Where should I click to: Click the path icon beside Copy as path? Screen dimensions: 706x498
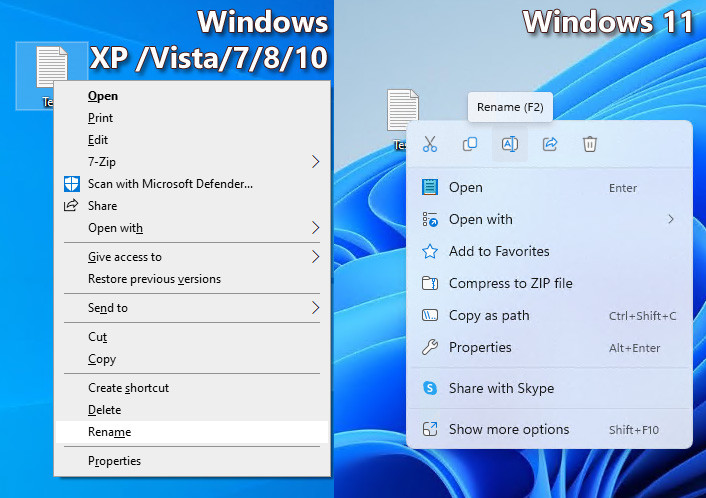tap(430, 315)
